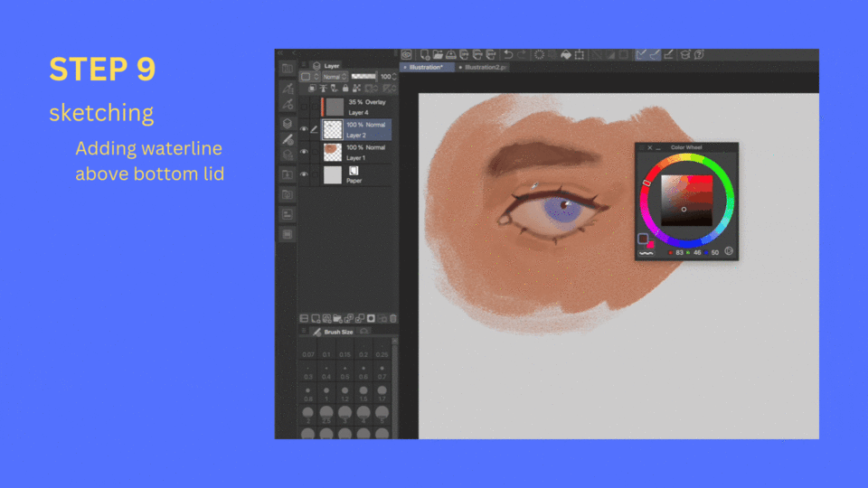Select the Paper layer row
The height and width of the screenshot is (488, 868).
point(357,174)
